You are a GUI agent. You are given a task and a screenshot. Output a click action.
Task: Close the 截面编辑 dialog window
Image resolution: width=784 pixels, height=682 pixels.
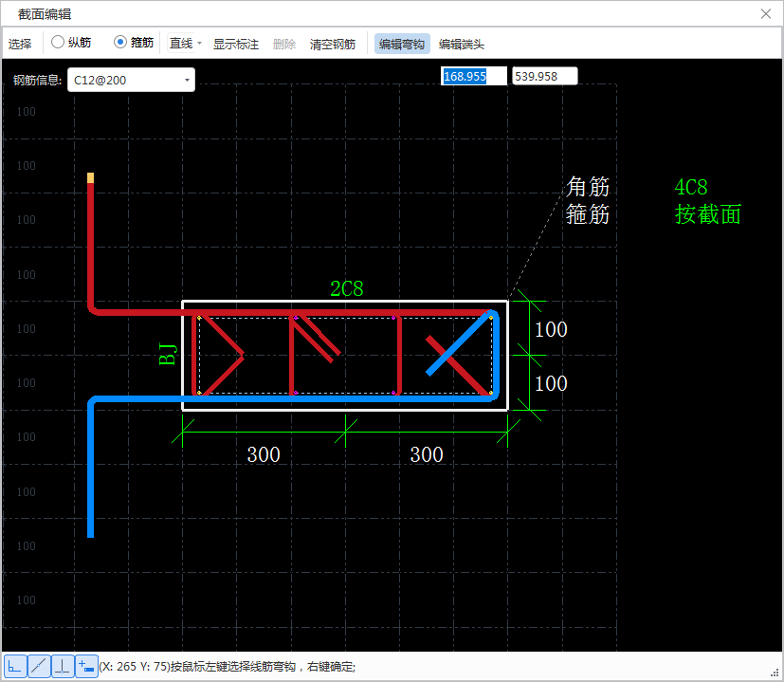[766, 14]
